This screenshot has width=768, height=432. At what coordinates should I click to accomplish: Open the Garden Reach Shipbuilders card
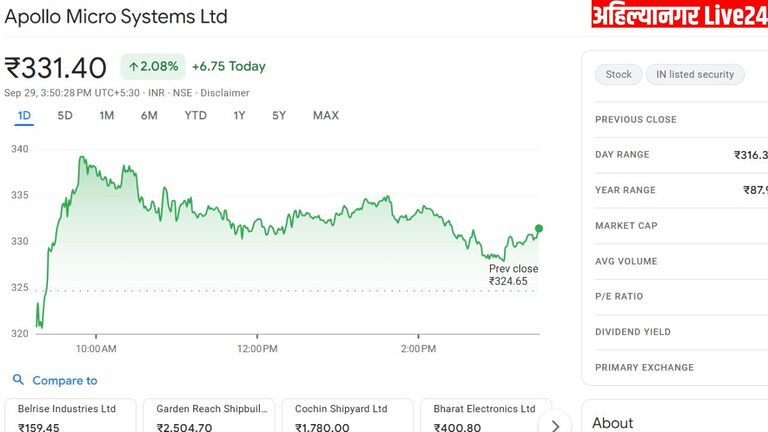tap(207, 416)
